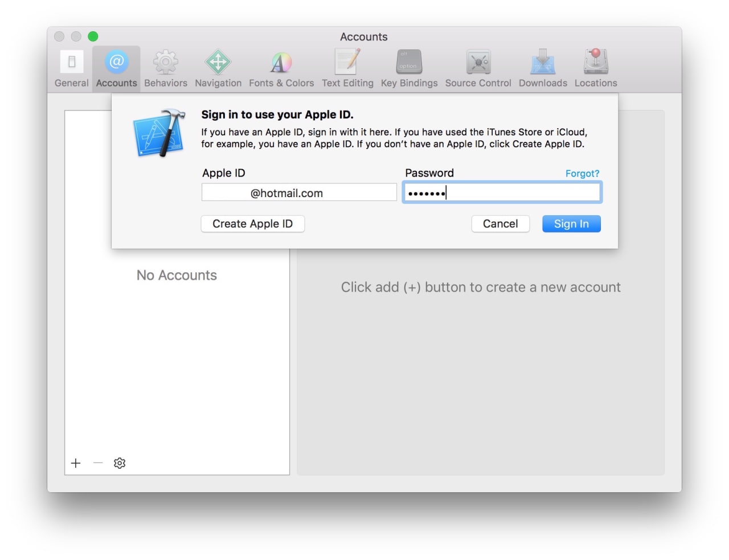This screenshot has height=560, width=729.
Task: Open Downloads preferences icon
Action: tap(543, 62)
